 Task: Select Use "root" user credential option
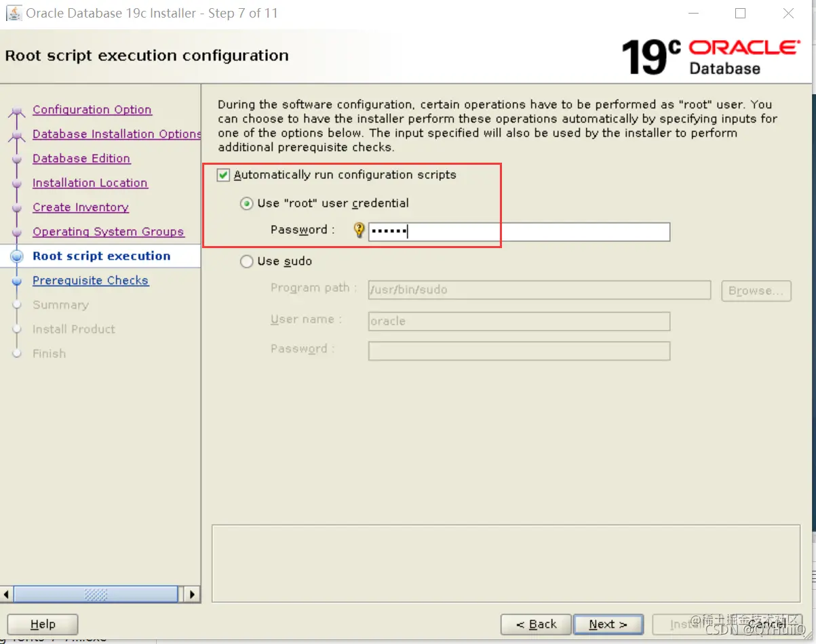tap(247, 203)
